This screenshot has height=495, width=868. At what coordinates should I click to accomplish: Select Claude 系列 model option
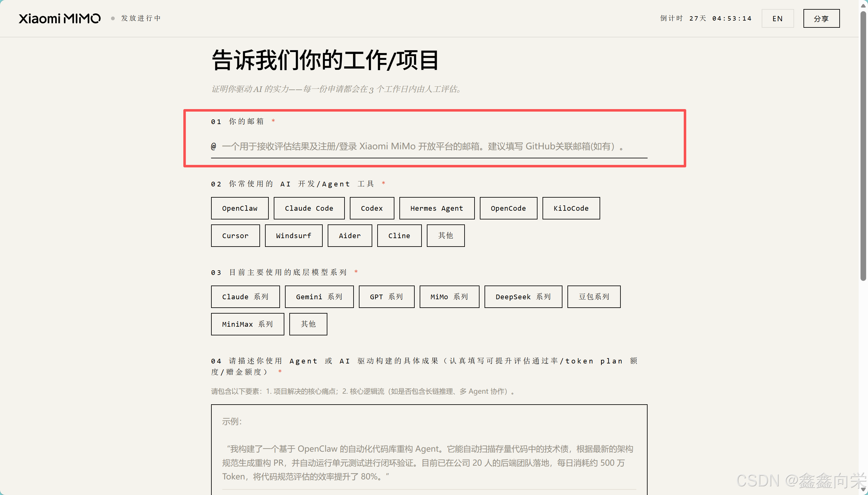pos(245,297)
